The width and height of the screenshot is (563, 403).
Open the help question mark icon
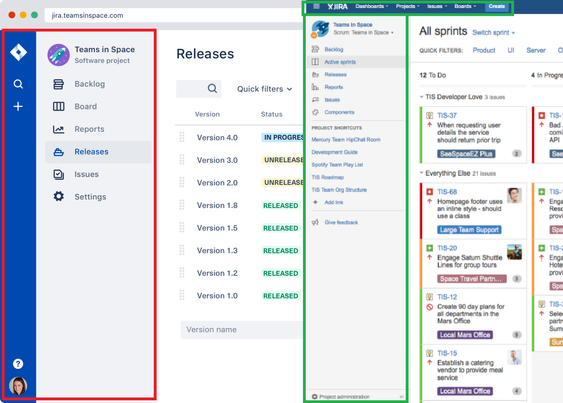pos(18,364)
